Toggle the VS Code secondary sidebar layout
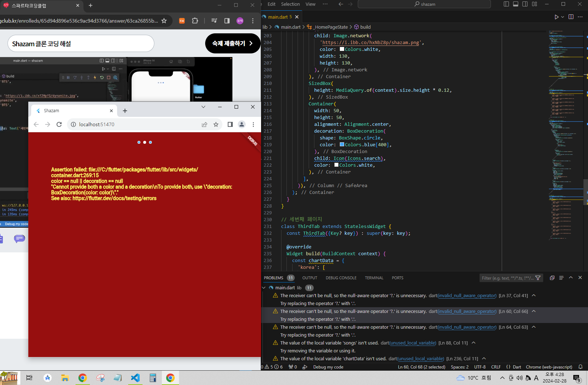This screenshot has width=588, height=385. (525, 4)
